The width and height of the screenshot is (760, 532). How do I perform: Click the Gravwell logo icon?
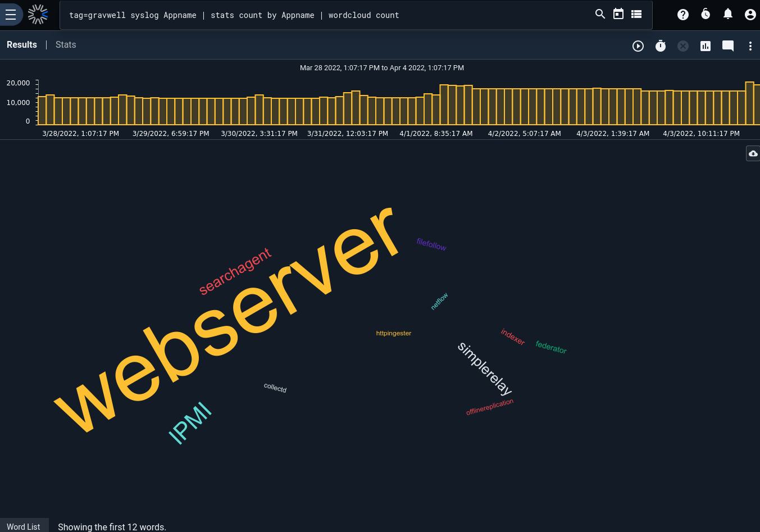38,15
